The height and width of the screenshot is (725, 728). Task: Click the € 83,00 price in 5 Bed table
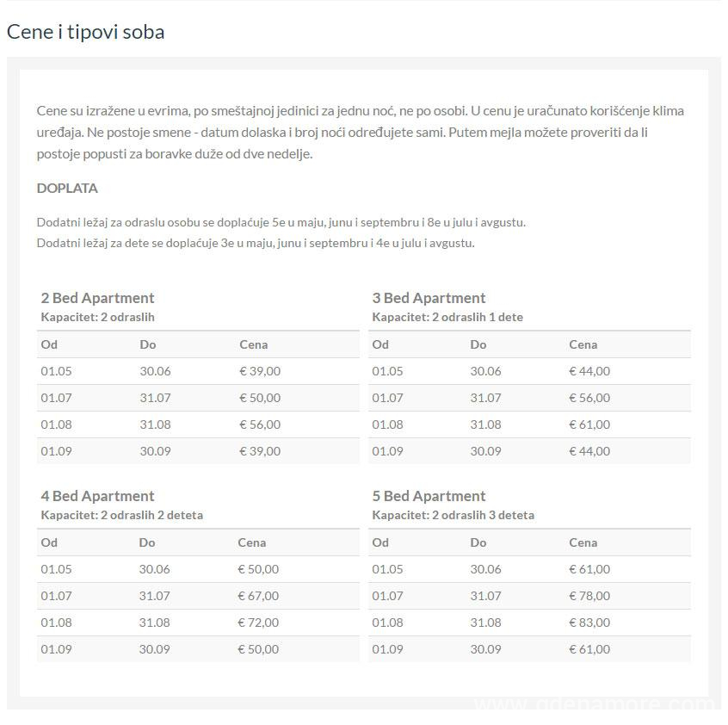click(589, 623)
